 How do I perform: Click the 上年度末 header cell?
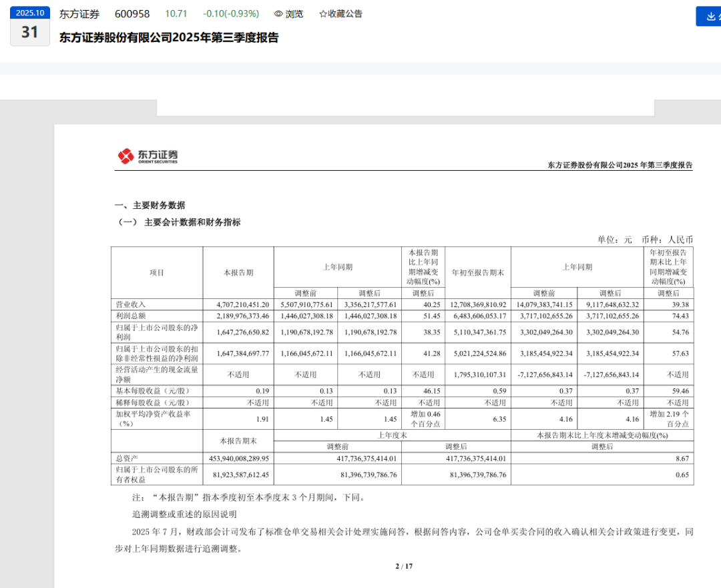(x=392, y=435)
